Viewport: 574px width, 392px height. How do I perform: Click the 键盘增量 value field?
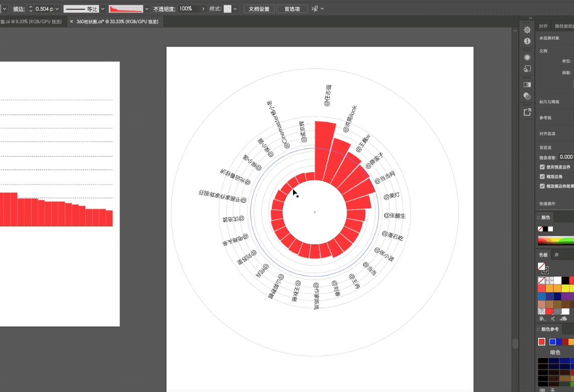pos(565,157)
